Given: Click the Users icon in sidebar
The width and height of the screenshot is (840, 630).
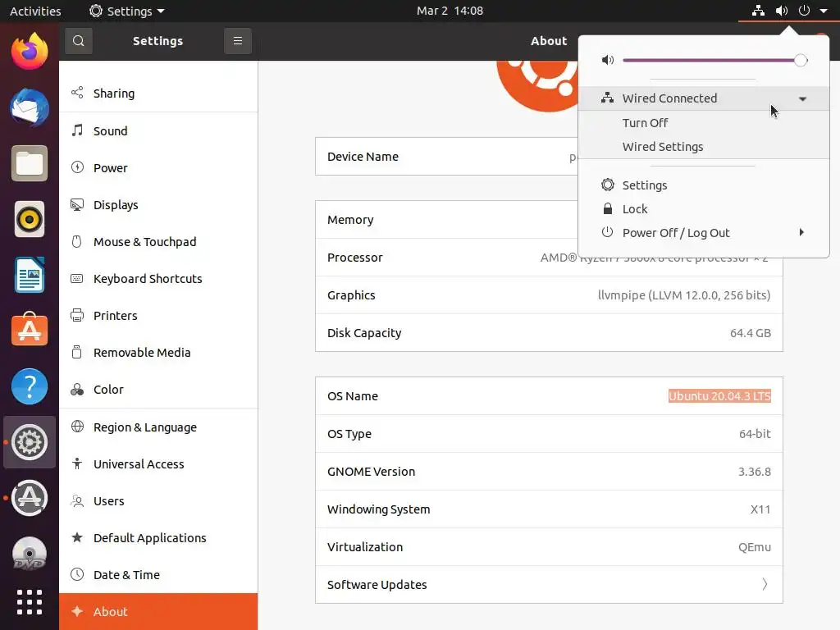Looking at the screenshot, I should [x=77, y=501].
